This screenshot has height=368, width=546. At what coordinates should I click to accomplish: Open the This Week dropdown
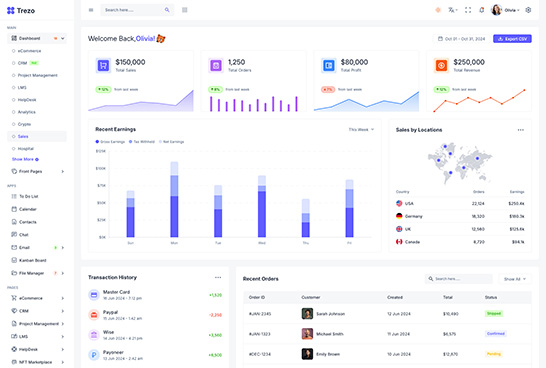361,130
